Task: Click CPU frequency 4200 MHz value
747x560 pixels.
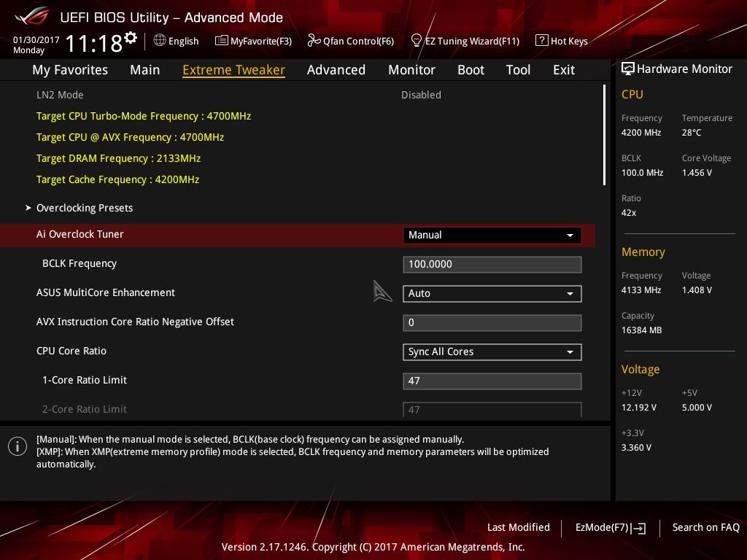Action: (641, 133)
